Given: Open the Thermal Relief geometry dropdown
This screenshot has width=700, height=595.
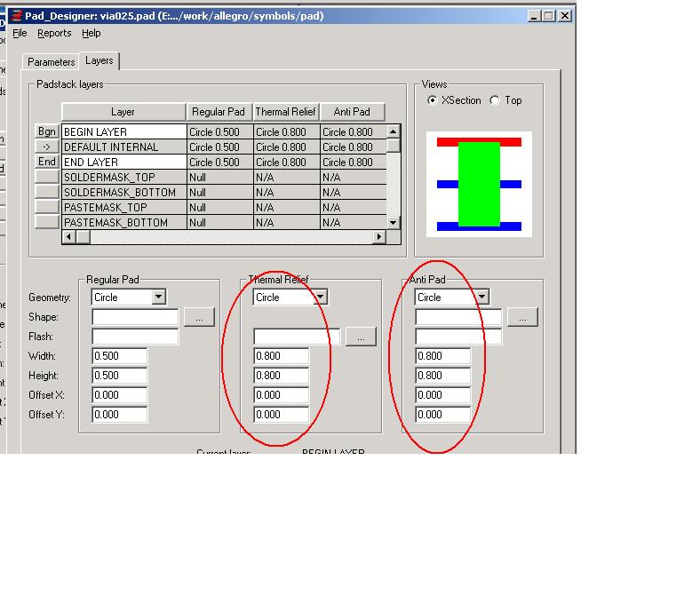Looking at the screenshot, I should (320, 297).
